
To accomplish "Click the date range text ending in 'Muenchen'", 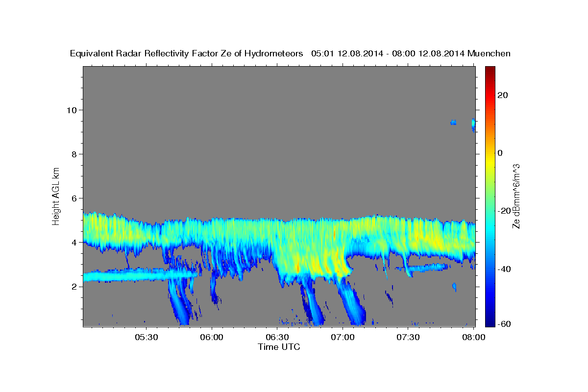I will pyautogui.click(x=411, y=53).
